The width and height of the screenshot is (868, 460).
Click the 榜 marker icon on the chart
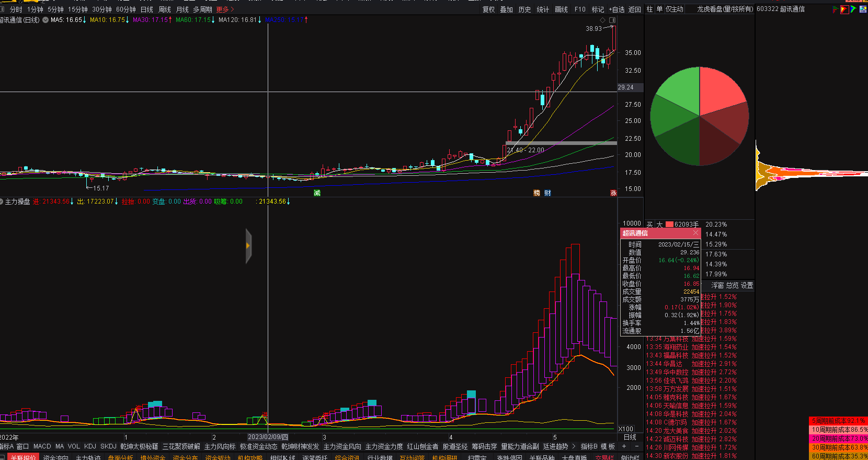pos(536,193)
